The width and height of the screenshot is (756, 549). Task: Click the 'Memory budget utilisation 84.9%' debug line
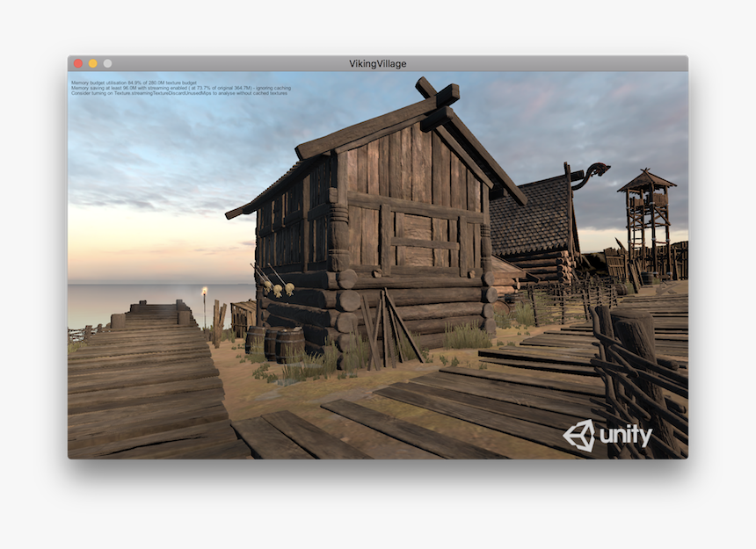(x=134, y=83)
